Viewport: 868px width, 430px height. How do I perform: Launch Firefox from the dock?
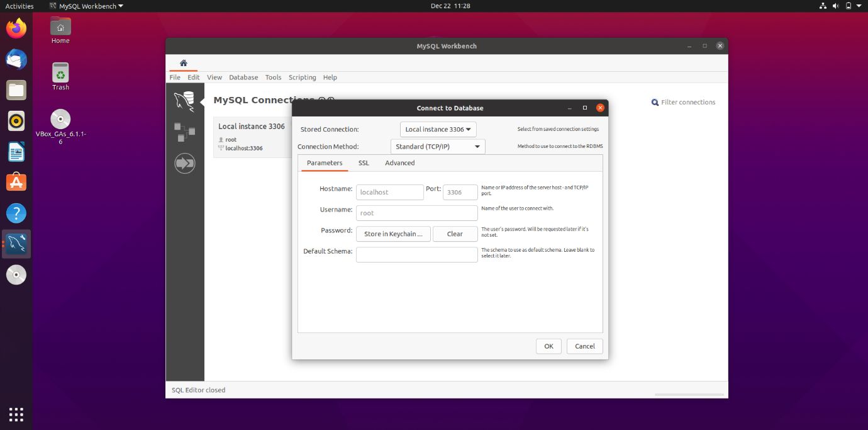16,28
